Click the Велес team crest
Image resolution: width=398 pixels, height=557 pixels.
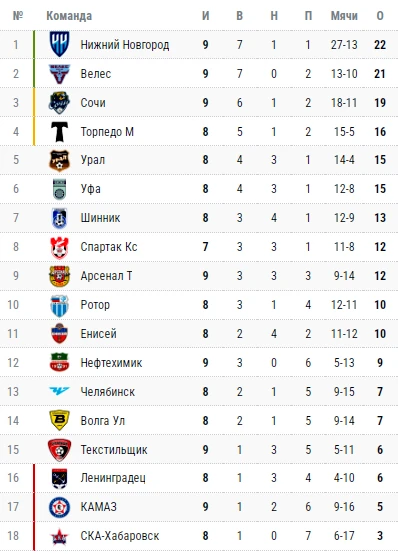point(59,74)
